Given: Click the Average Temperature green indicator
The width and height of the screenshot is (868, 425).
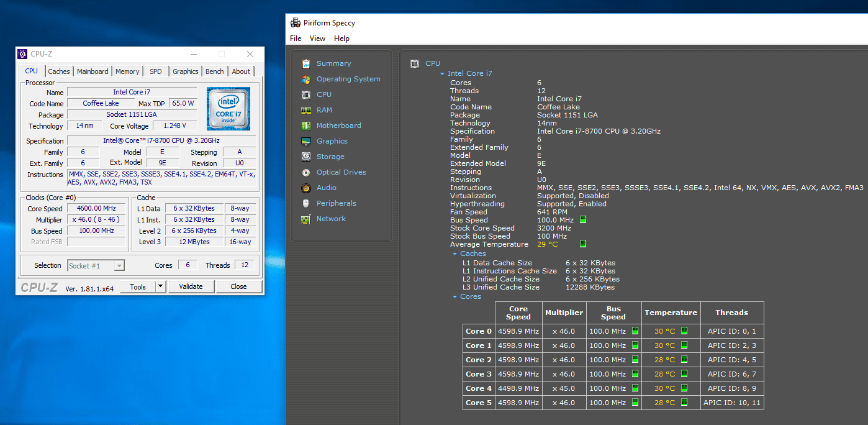Looking at the screenshot, I should point(582,244).
